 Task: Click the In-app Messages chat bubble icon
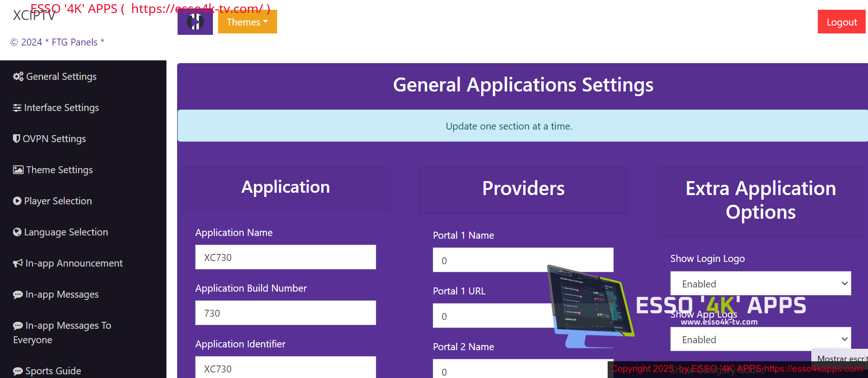click(18, 294)
